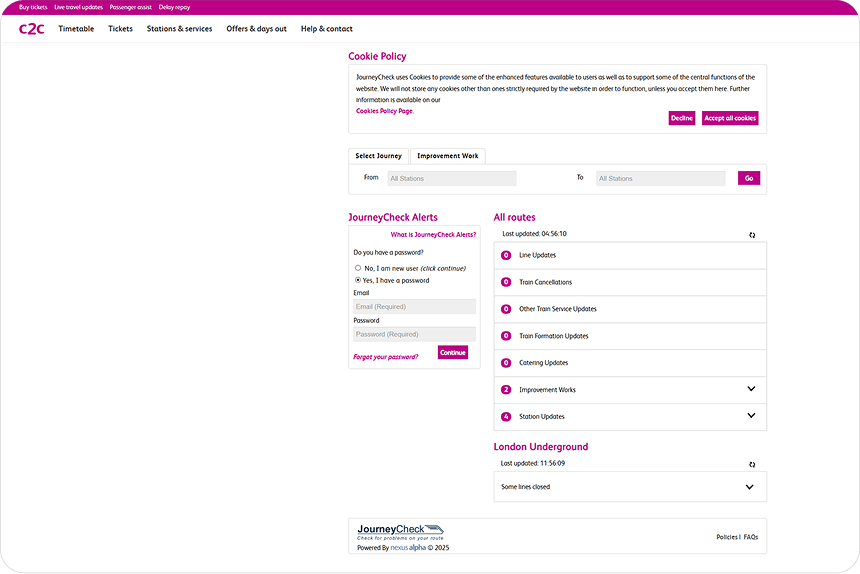Select 'No, I am new user' option
The width and height of the screenshot is (860, 574).
358,268
